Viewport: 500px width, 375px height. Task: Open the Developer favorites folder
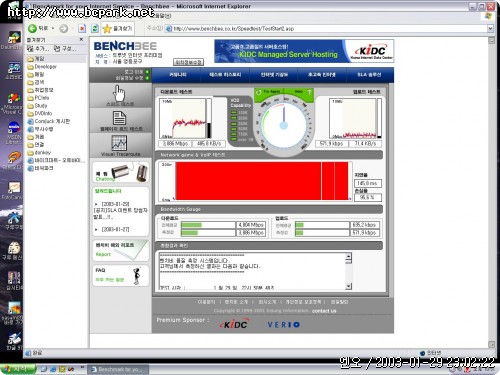(42, 67)
